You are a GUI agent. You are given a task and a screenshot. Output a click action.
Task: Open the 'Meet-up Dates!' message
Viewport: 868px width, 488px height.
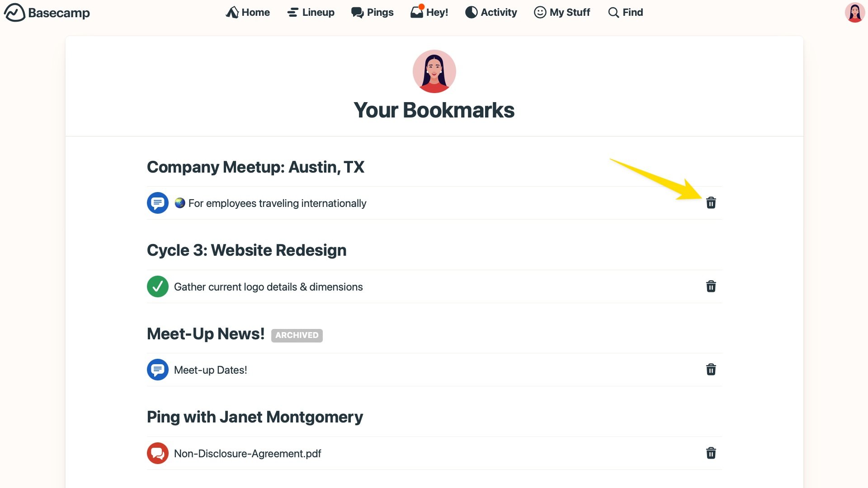[x=210, y=370]
